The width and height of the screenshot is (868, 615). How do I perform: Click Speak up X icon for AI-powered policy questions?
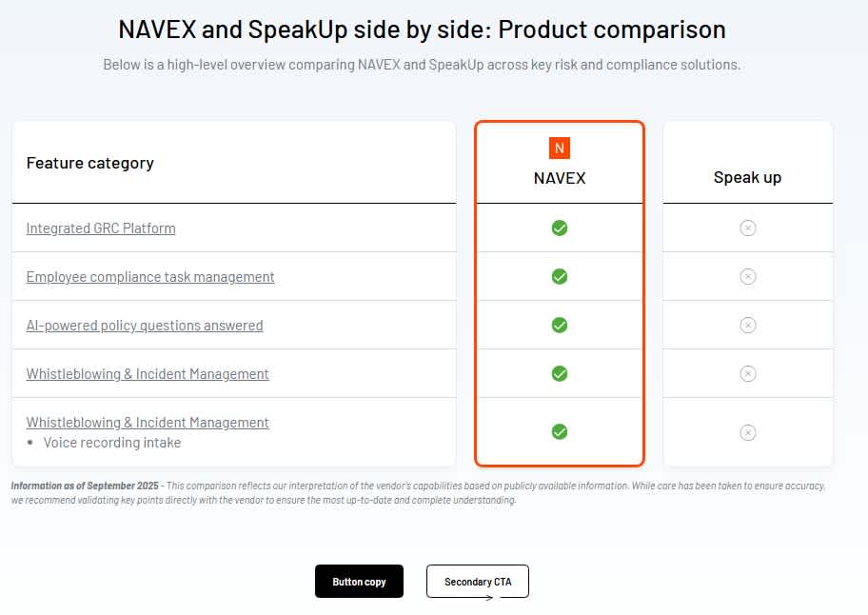pyautogui.click(x=748, y=326)
